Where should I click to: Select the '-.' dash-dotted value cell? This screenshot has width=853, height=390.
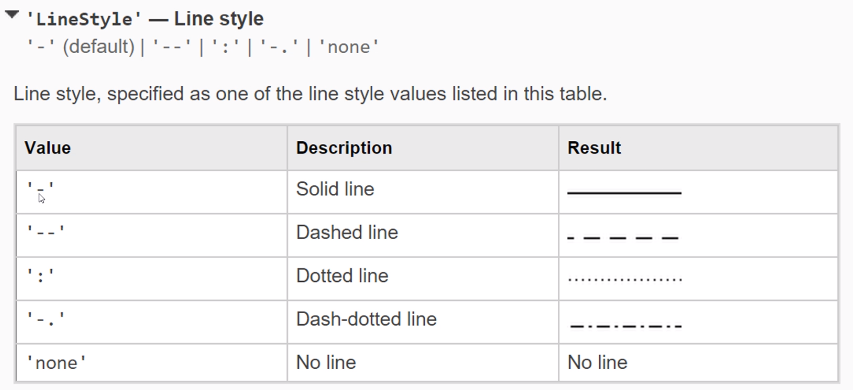click(x=151, y=322)
